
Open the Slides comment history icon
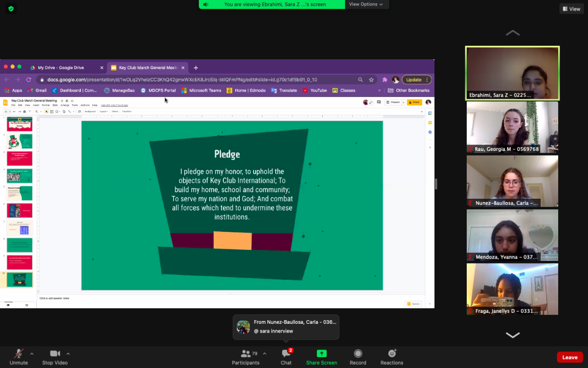click(x=379, y=102)
